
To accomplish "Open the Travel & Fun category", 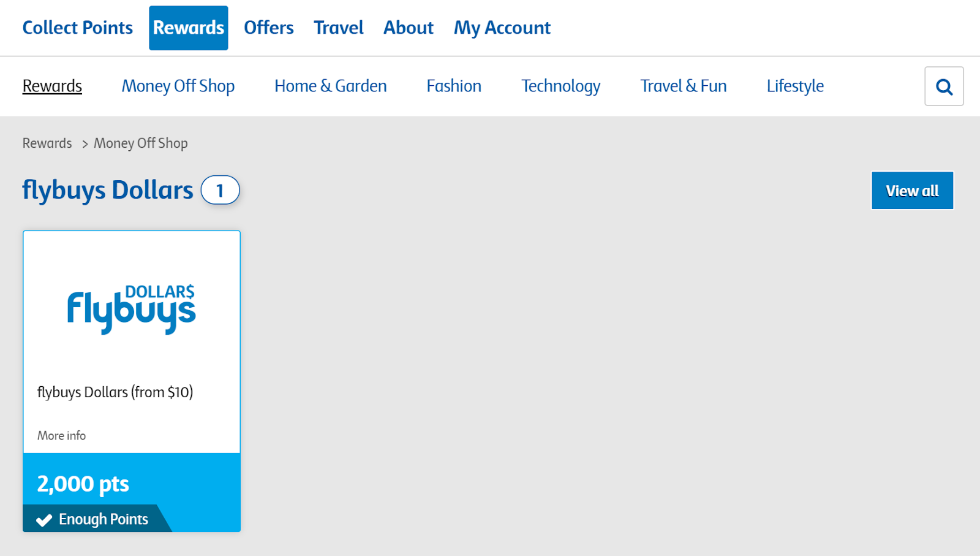I will point(683,86).
